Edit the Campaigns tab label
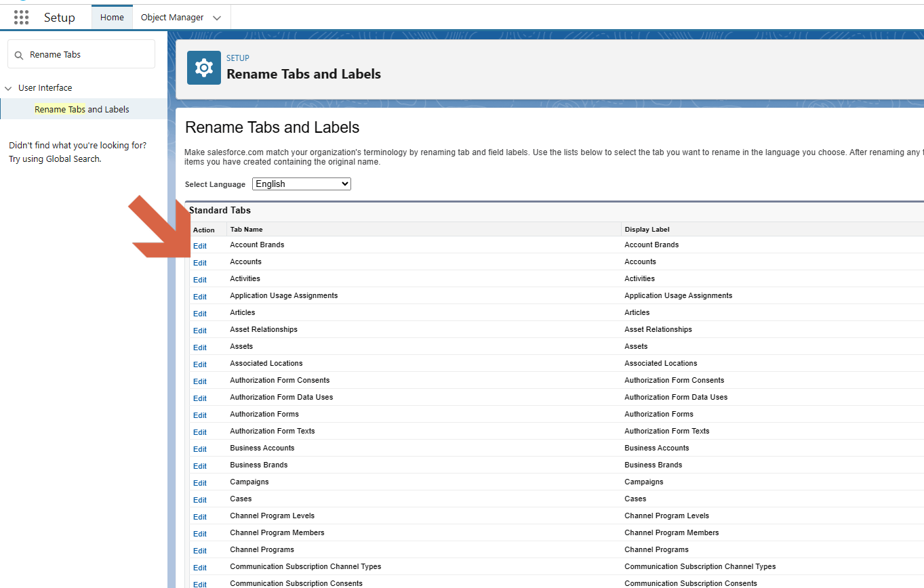This screenshot has height=588, width=924. [x=199, y=482]
